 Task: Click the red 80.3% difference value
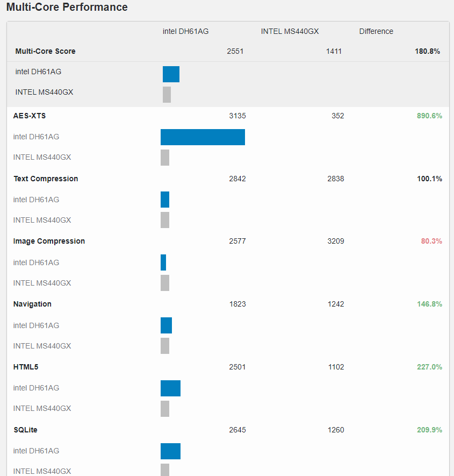click(431, 241)
